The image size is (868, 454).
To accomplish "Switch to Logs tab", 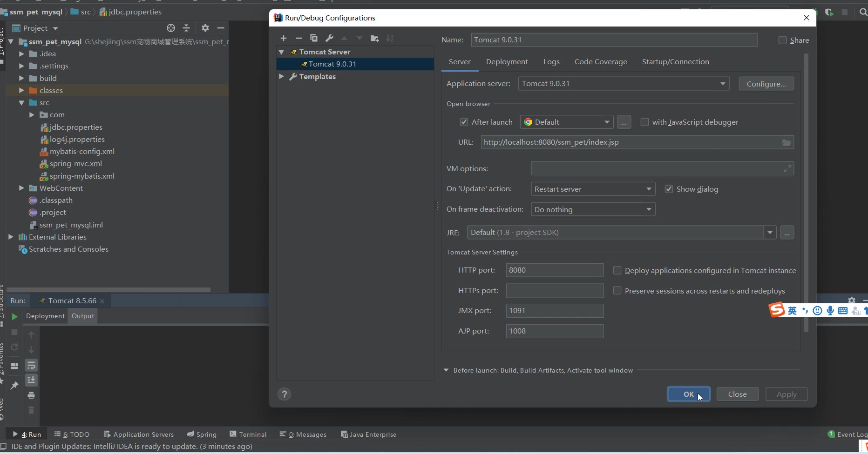I will (x=551, y=62).
